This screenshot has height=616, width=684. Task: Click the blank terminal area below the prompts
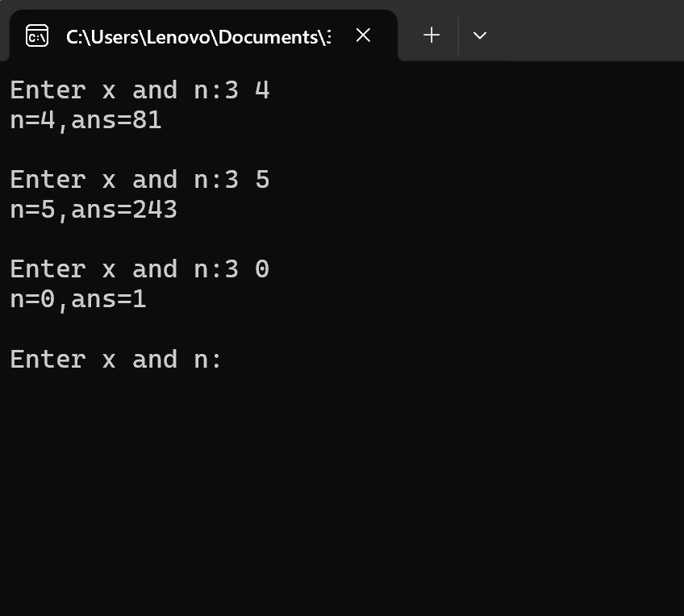point(342,493)
